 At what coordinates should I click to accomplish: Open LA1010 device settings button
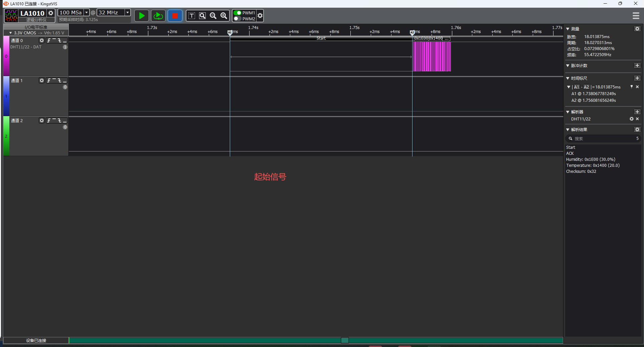pos(51,13)
